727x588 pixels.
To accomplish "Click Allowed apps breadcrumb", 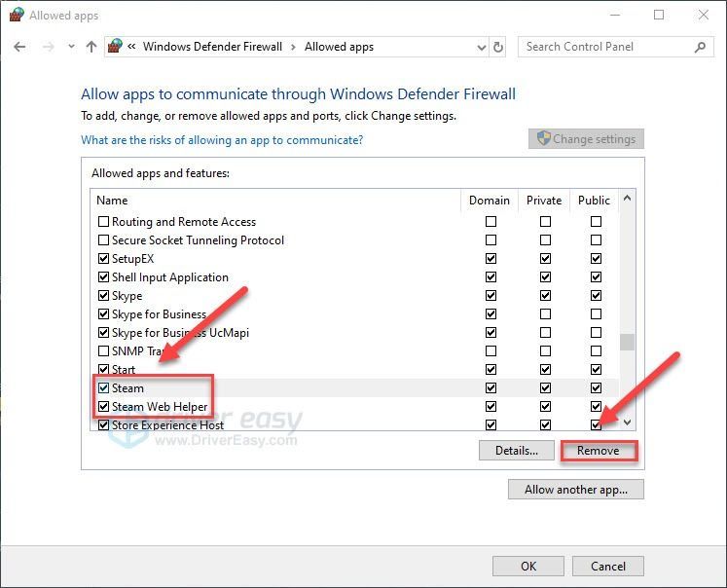I will click(x=339, y=47).
